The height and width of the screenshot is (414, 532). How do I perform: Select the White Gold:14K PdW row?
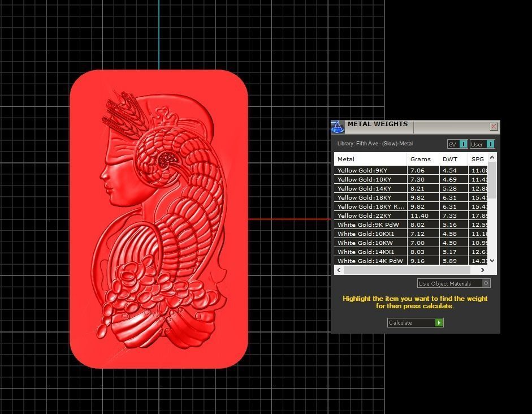click(x=411, y=261)
